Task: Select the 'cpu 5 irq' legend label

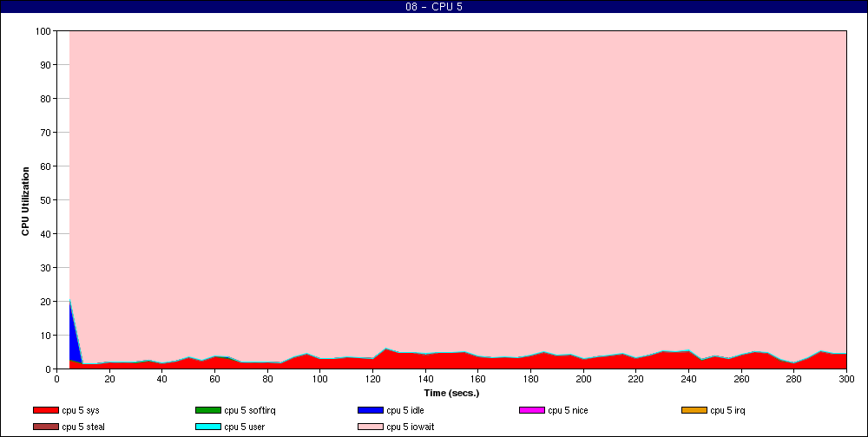Action: (x=727, y=410)
